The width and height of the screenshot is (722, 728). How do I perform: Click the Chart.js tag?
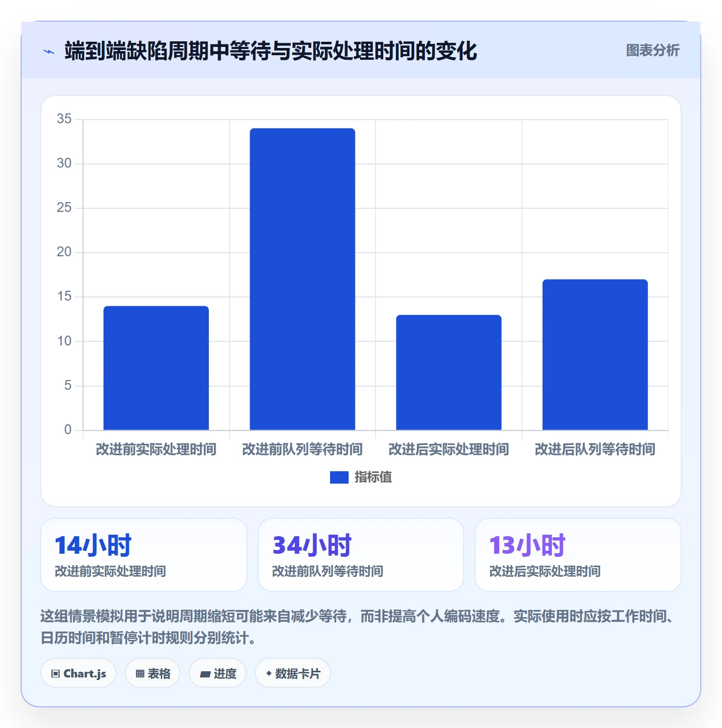tap(79, 673)
